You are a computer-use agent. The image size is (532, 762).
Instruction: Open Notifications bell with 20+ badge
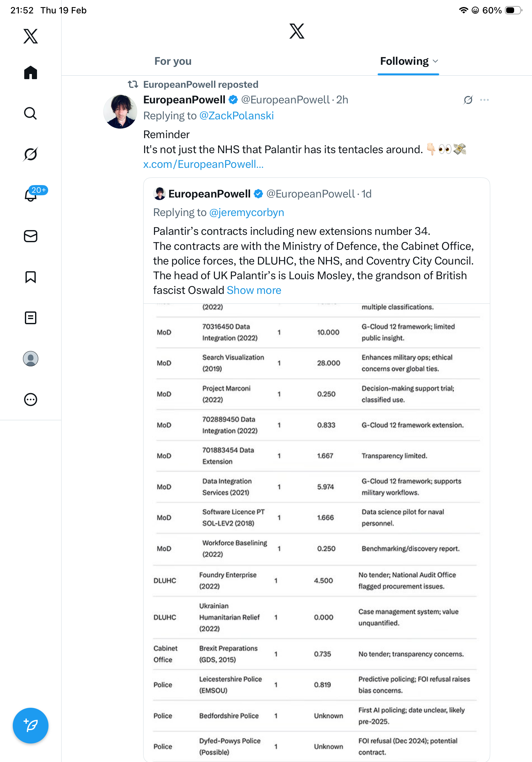pyautogui.click(x=31, y=195)
